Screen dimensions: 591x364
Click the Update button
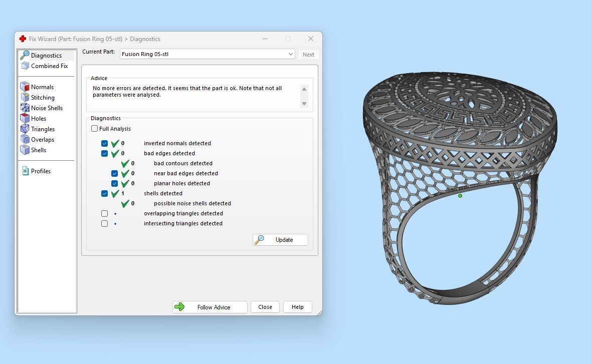click(x=280, y=240)
